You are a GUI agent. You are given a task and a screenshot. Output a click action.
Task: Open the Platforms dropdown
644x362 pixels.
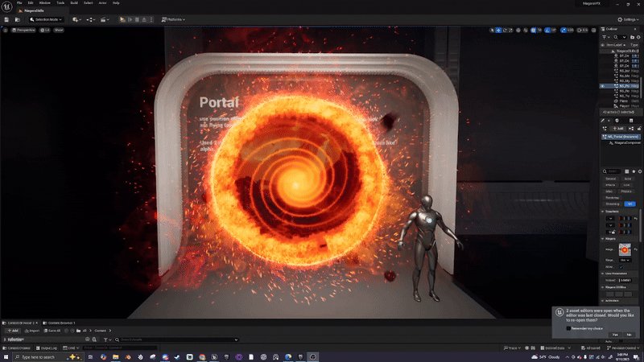coord(173,19)
